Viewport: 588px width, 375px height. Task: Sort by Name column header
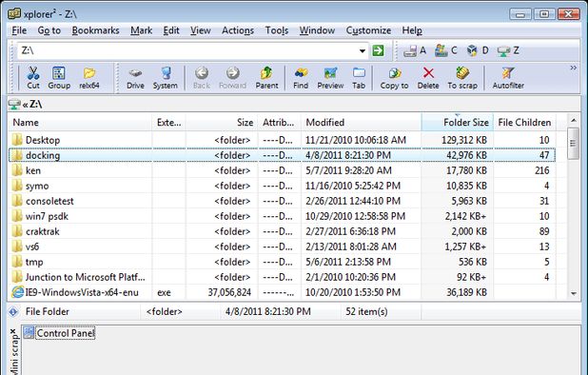80,122
